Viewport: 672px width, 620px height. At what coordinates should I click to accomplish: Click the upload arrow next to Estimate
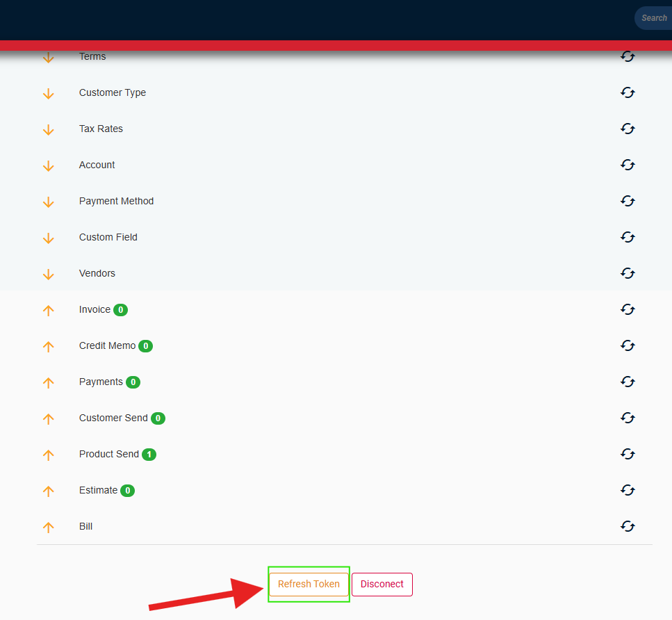point(49,491)
